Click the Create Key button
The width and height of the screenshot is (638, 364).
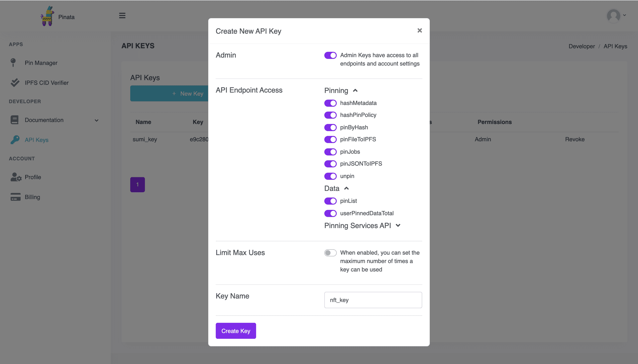pyautogui.click(x=236, y=331)
